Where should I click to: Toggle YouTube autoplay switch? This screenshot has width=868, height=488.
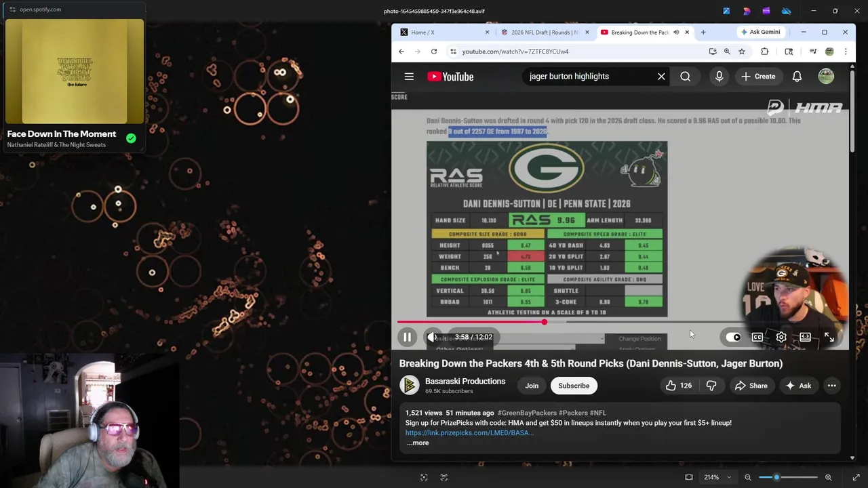[x=733, y=337]
